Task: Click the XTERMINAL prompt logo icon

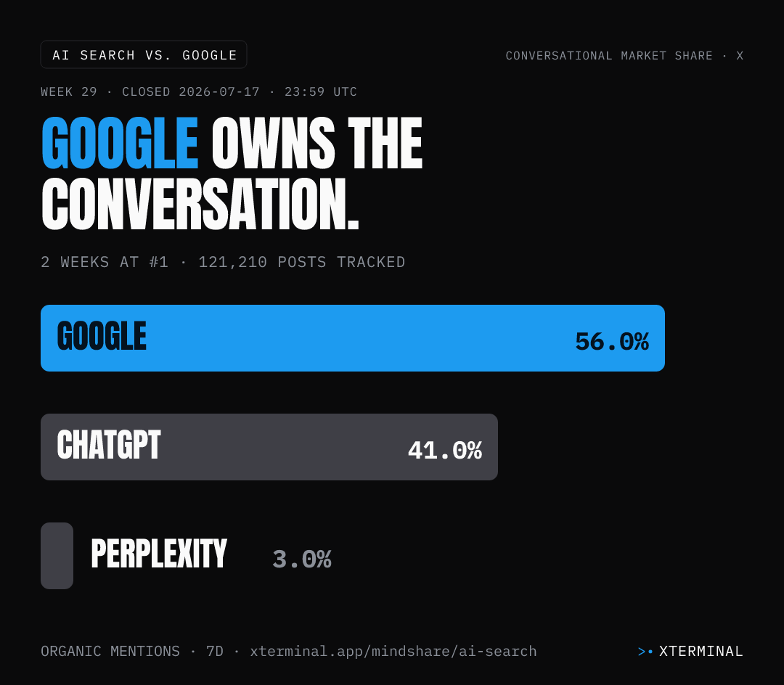Action: click(x=645, y=652)
